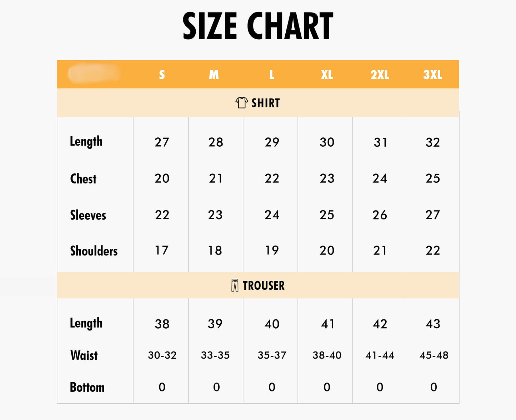Select the S size column header
Viewport: 516px width, 420px height.
[x=162, y=75]
